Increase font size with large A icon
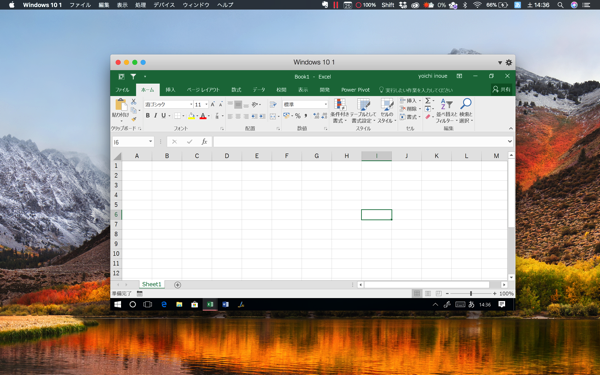The image size is (600, 375). [x=213, y=104]
